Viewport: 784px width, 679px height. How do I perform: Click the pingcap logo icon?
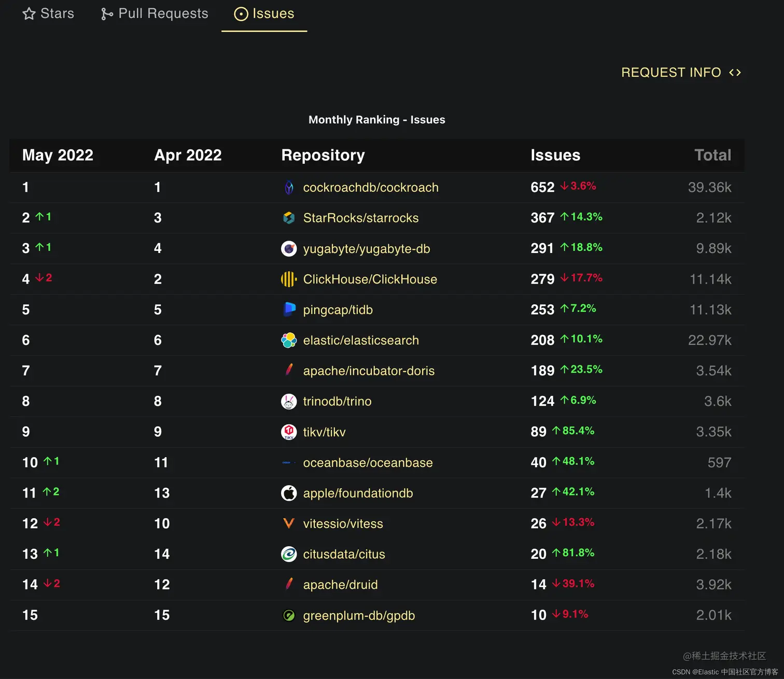289,309
